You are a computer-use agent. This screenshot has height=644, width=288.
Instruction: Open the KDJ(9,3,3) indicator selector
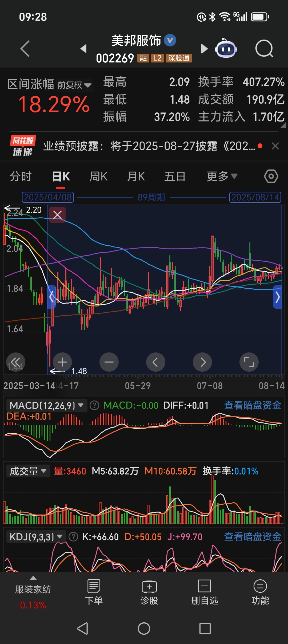[x=36, y=537]
